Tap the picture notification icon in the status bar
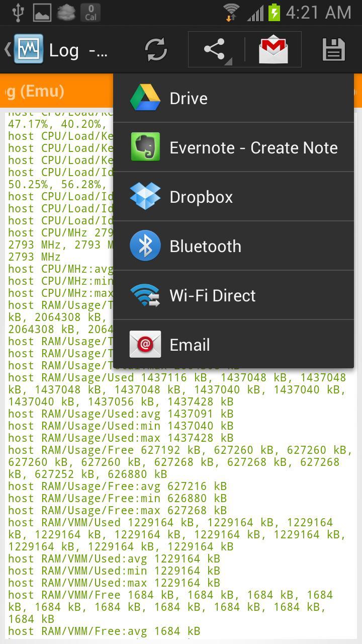Image resolution: width=362 pixels, height=644 pixels. pyautogui.click(x=42, y=13)
